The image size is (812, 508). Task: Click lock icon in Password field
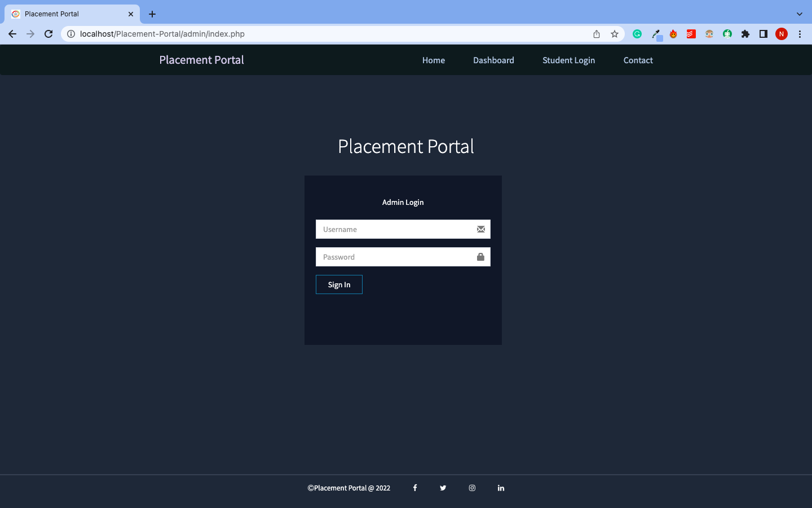(x=480, y=257)
